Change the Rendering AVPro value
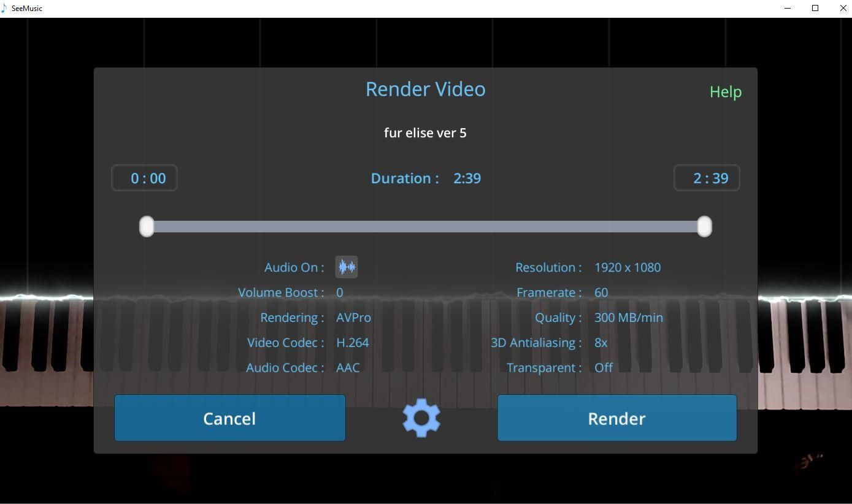The image size is (852, 504). coord(353,318)
